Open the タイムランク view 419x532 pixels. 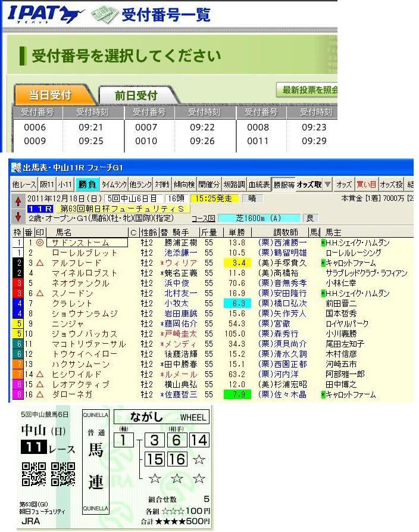pos(114,184)
